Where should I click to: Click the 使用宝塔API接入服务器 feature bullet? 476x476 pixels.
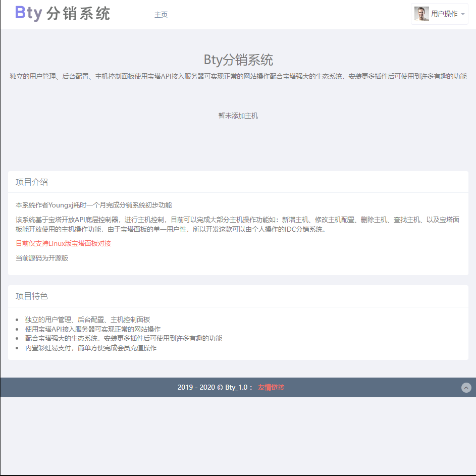click(92, 329)
